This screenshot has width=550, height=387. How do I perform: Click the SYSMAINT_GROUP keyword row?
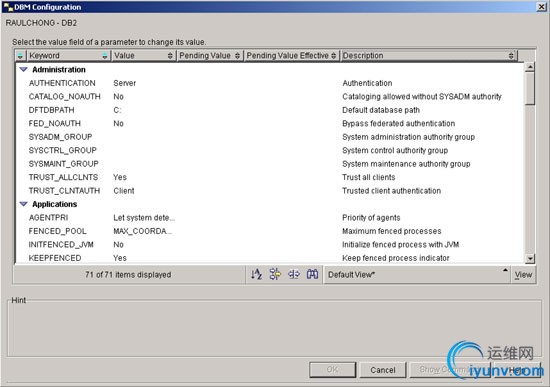point(63,164)
